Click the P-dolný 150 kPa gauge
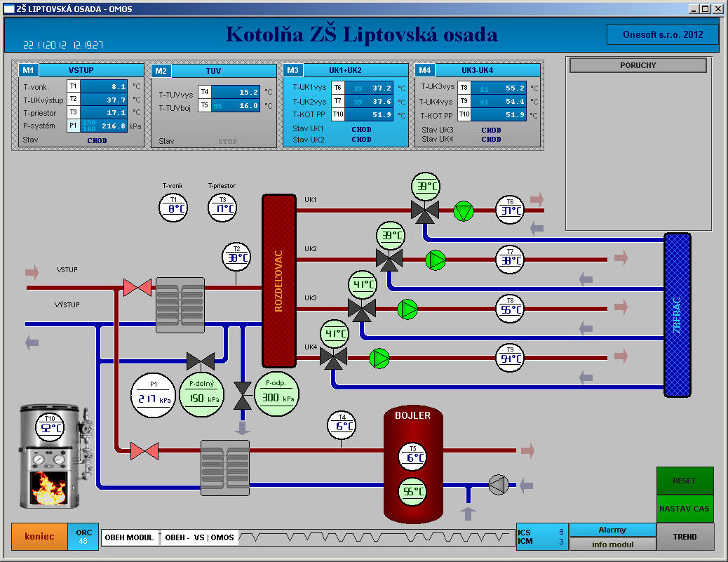This screenshot has height=562, width=728. tap(201, 395)
